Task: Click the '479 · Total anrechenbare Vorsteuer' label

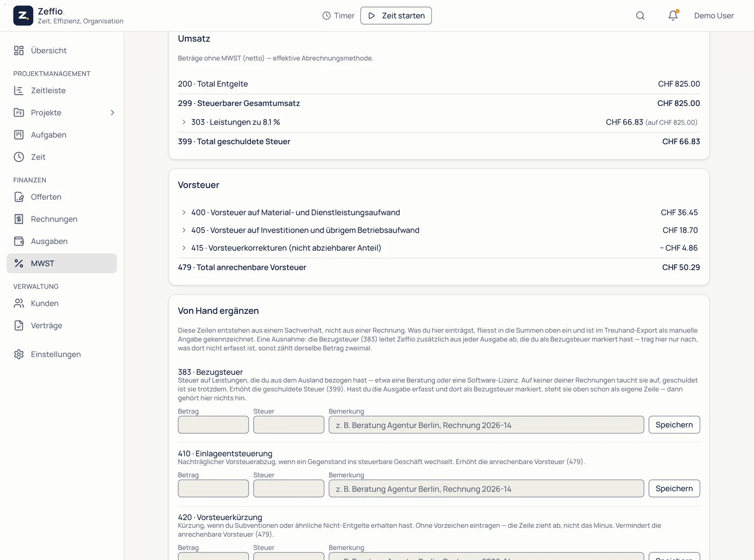Action: 242,268
